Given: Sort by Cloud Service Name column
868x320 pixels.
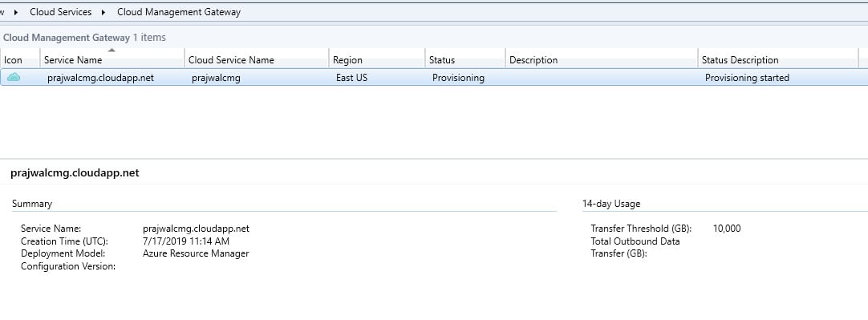Looking at the screenshot, I should [257, 60].
